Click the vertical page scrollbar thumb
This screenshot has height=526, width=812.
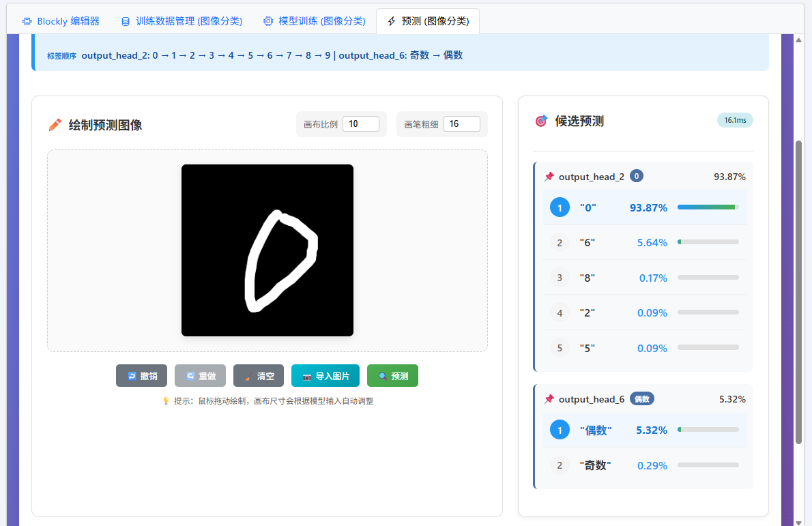click(799, 291)
